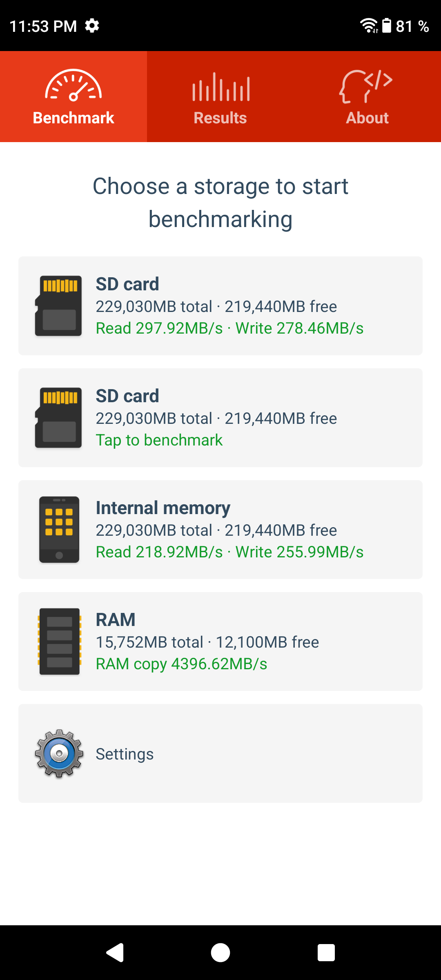
Task: Tap the benchmarked SD card icon
Action: [x=59, y=306]
